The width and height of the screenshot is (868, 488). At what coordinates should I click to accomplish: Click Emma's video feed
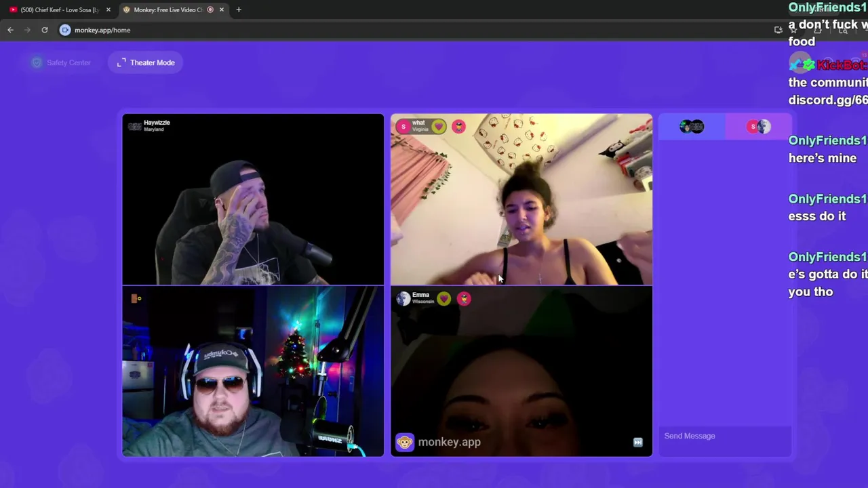click(x=521, y=371)
